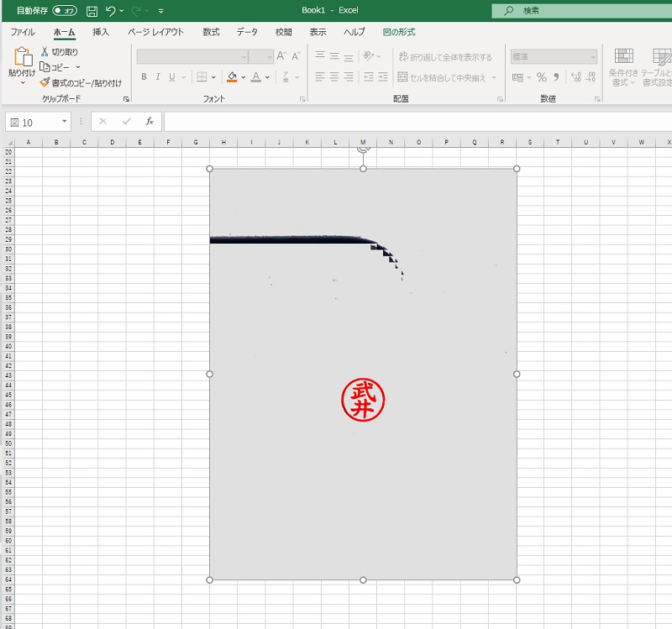The width and height of the screenshot is (672, 629).
Task: Click the Save icon in title bar
Action: (x=92, y=11)
